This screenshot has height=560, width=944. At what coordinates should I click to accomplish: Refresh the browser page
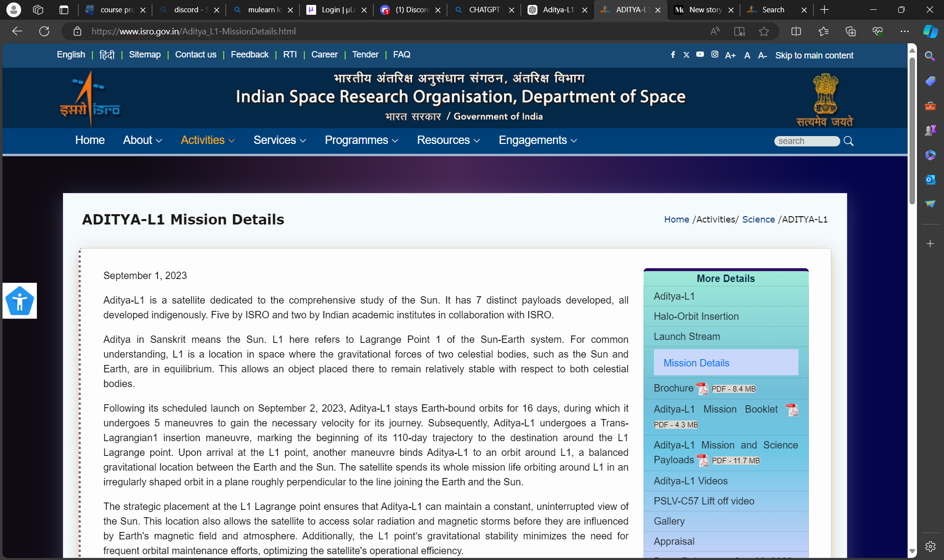coord(44,31)
